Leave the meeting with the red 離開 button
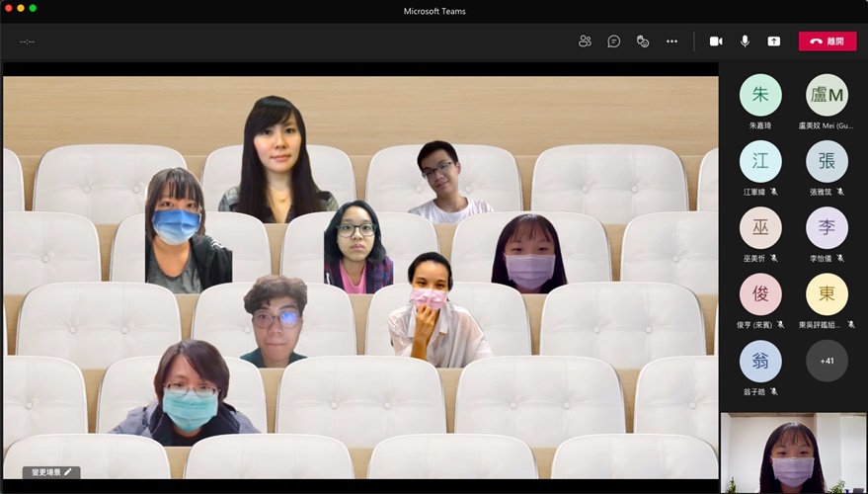 (827, 41)
